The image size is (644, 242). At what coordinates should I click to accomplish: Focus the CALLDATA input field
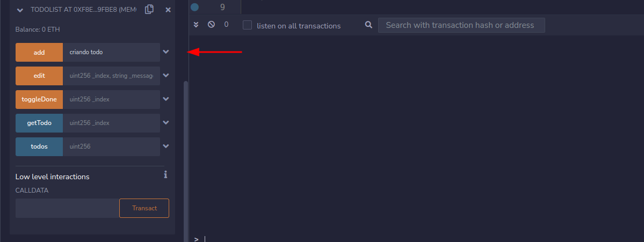coord(67,208)
